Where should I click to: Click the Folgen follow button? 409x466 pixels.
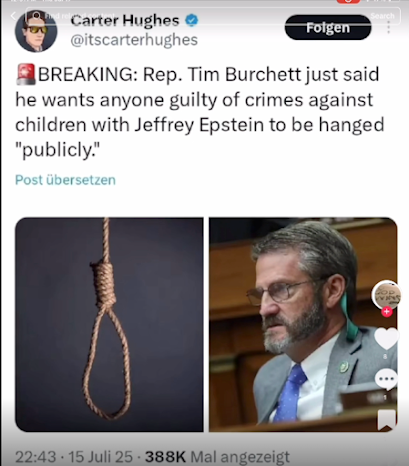point(328,27)
